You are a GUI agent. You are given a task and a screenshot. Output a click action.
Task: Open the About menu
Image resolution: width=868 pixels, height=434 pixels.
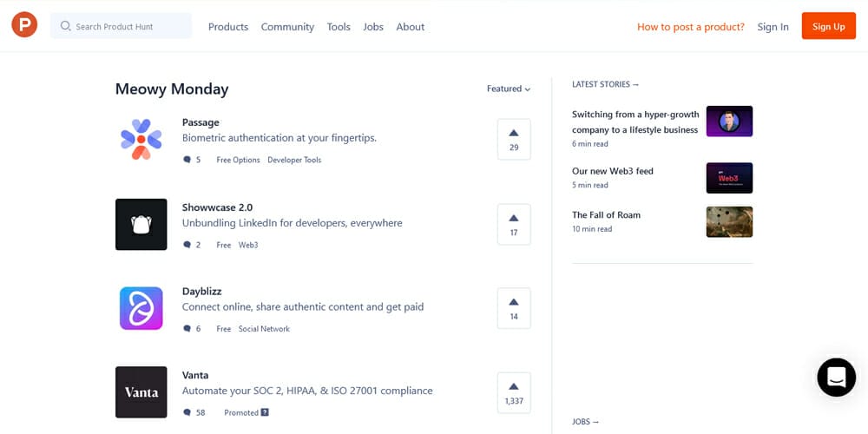pos(411,27)
